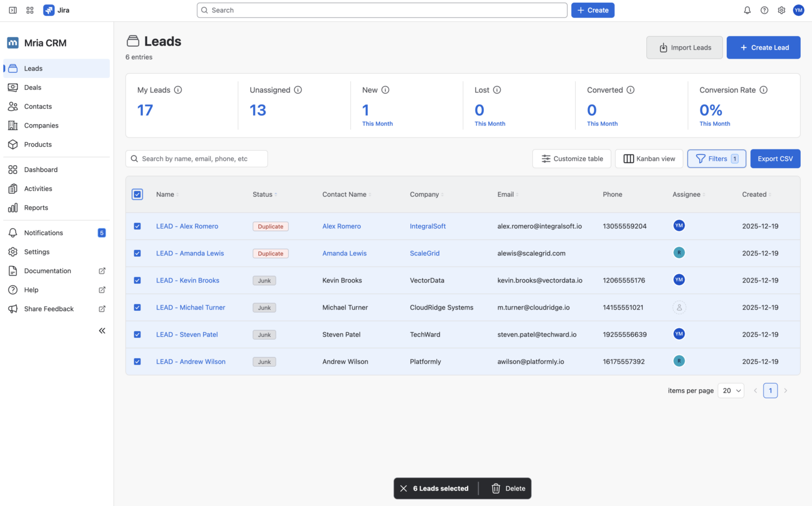Click the assignee avatar for Andrew Wilson

point(679,361)
